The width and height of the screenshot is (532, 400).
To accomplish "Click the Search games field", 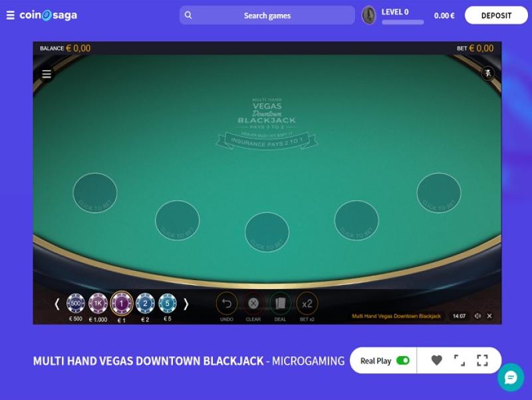I will [x=267, y=15].
